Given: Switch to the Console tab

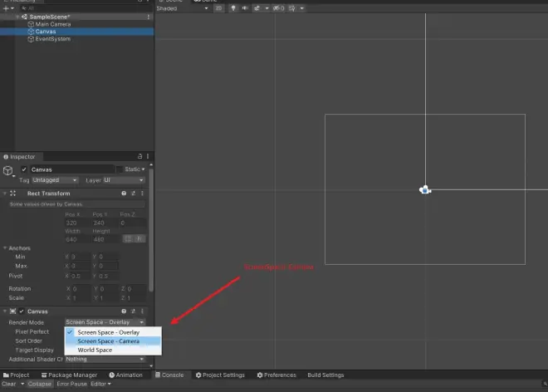Looking at the screenshot, I should pos(169,375).
